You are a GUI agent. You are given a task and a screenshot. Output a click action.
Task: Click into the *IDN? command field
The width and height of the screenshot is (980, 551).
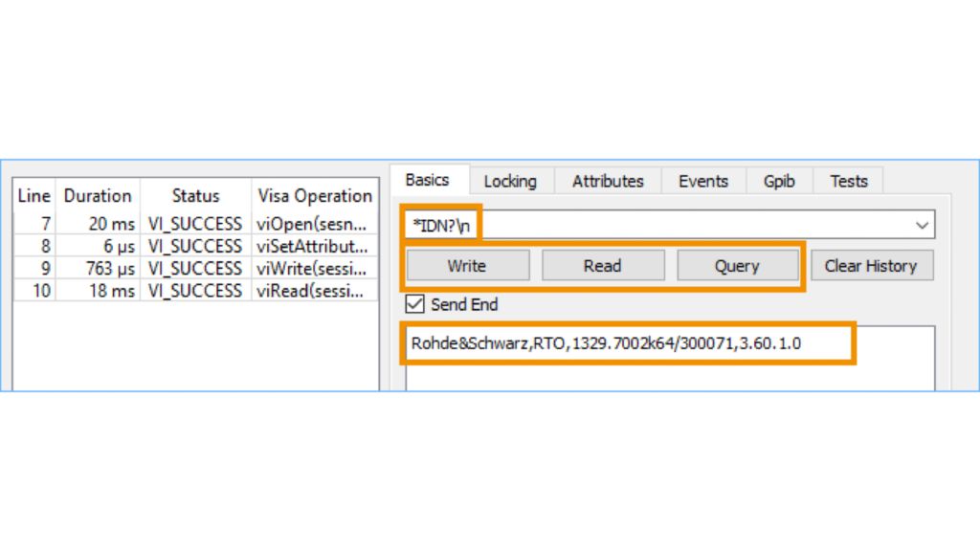pos(670,226)
